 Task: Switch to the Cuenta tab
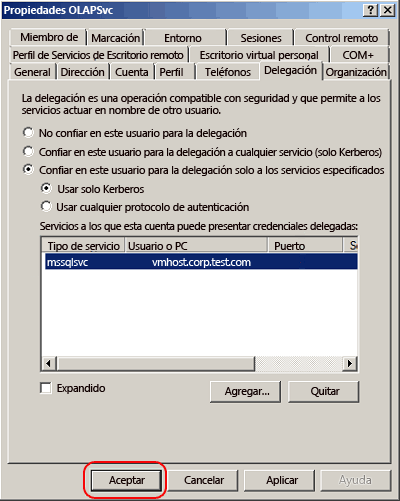point(132,72)
